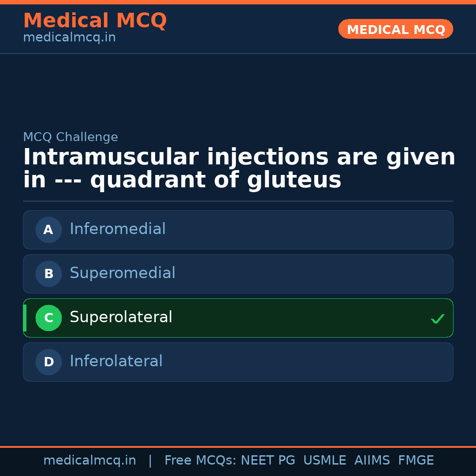Screen dimensions: 476x476
Task: Choose the Inferolateral answer text
Action: [116, 361]
